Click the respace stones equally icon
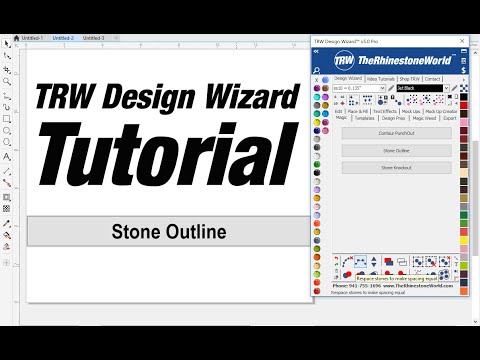The width and height of the screenshot is (480, 360). click(360, 261)
